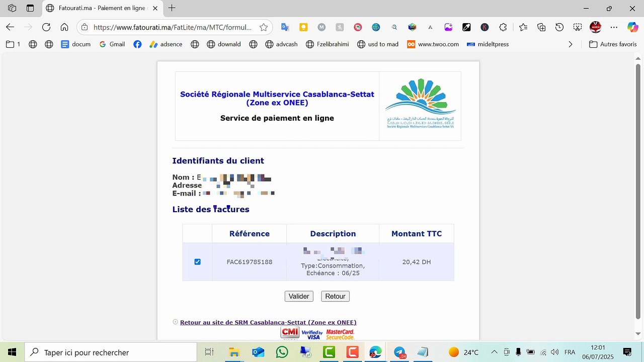Open the clock and calendar
The image size is (644, 362).
pyautogui.click(x=598, y=352)
